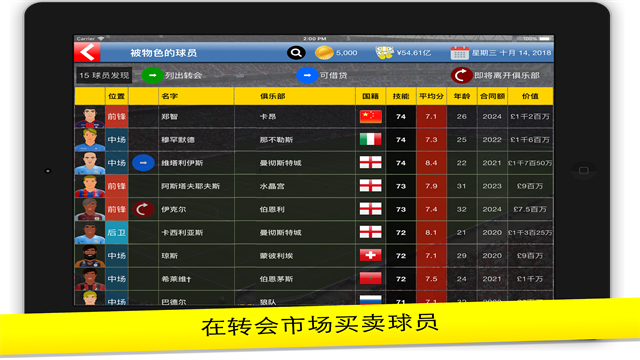The height and width of the screenshot is (360, 640).
Task: Tap club 那不勒斯
Action: coord(276,140)
